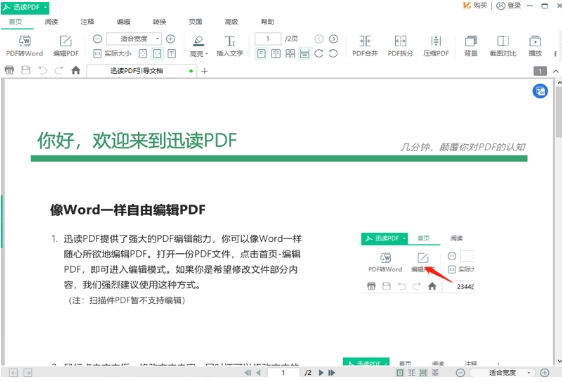Viewport: 562px width, 382px height.
Task: Open the PDF拆分 split tool
Action: click(x=400, y=46)
